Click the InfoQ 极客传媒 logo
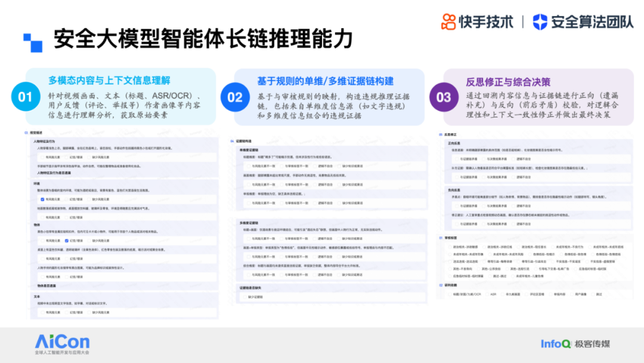This screenshot has height=363, width=644. (x=575, y=343)
